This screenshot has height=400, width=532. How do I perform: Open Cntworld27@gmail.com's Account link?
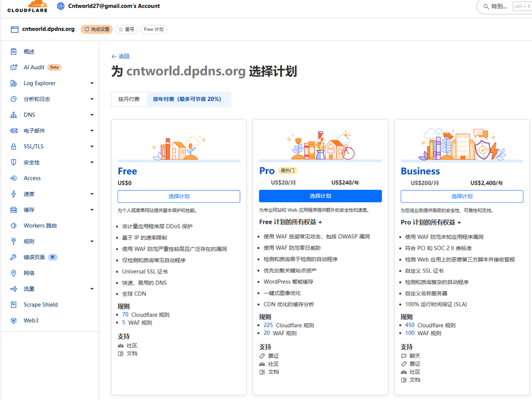[114, 6]
